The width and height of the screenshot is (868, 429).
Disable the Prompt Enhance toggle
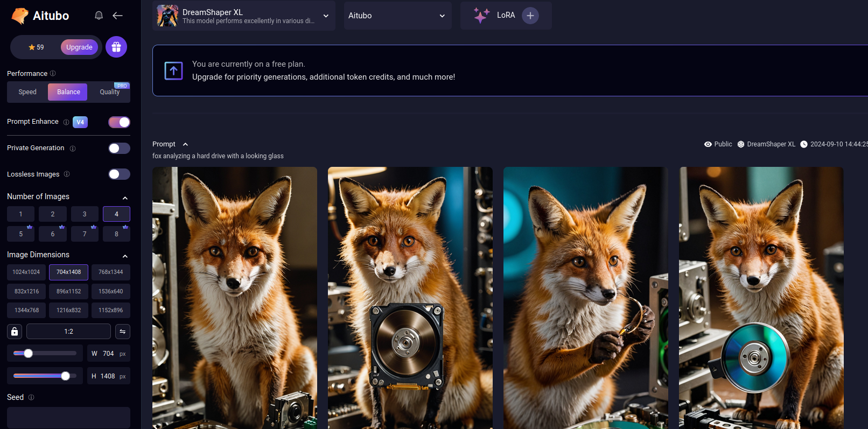click(x=119, y=122)
